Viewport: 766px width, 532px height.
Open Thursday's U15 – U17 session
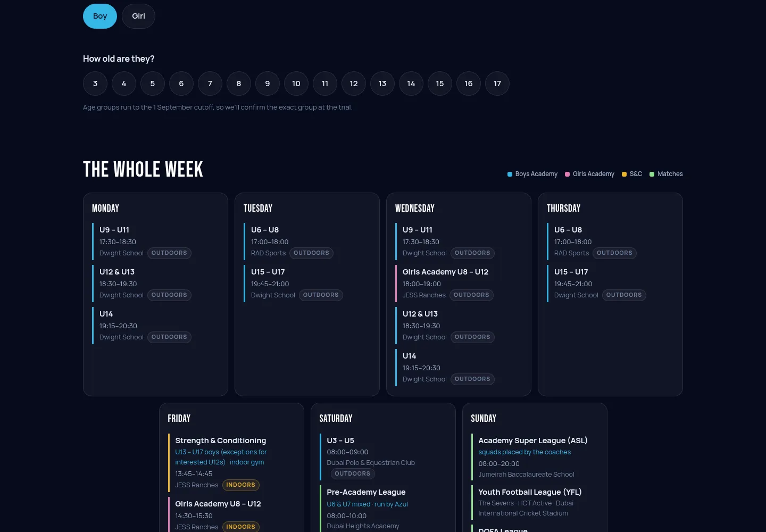coord(611,284)
